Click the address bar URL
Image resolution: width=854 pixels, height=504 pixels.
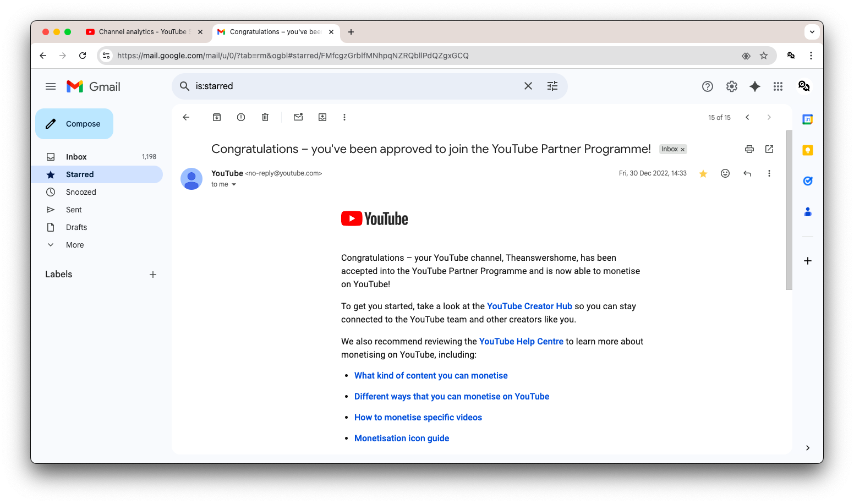[293, 56]
